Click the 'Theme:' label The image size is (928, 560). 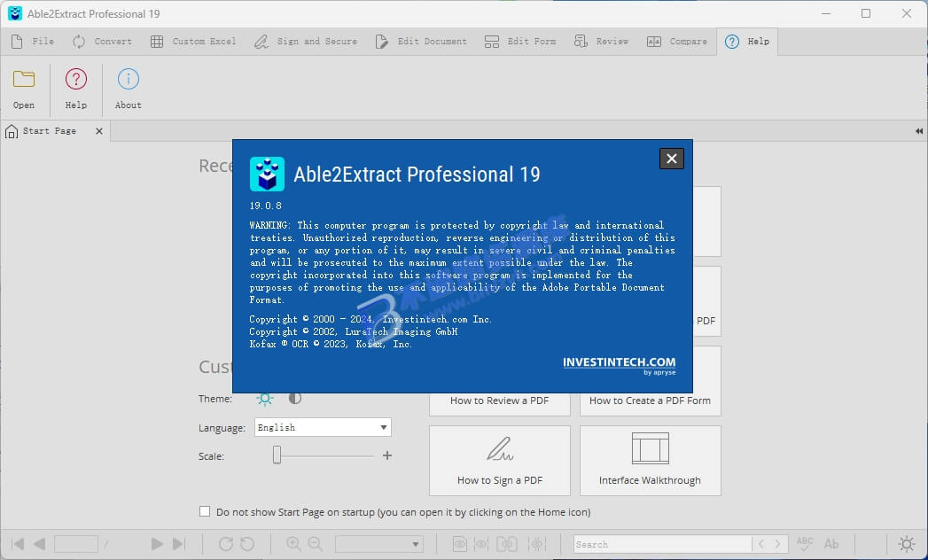(215, 399)
